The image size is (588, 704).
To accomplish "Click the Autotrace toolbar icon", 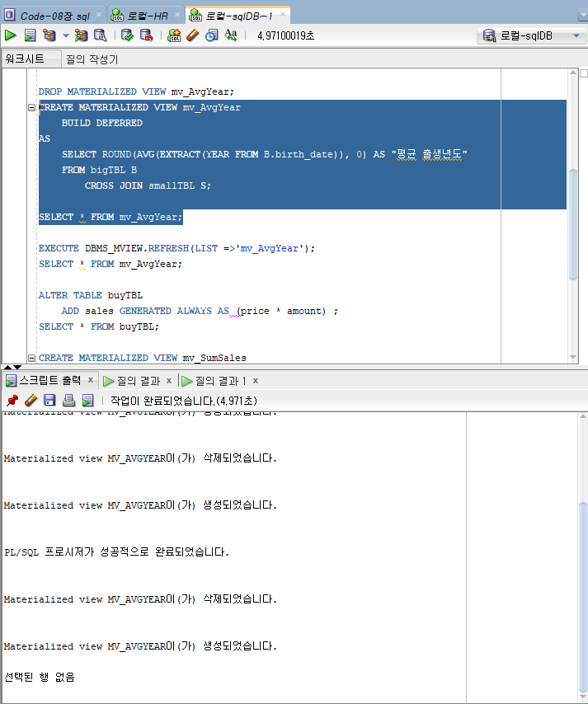I will [x=82, y=35].
